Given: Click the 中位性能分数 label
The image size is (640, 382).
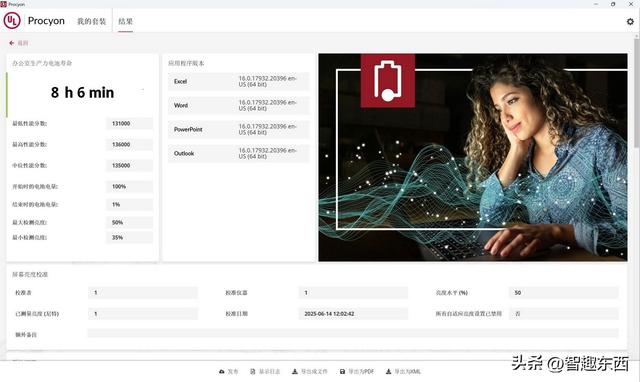Looking at the screenshot, I should tap(29, 166).
